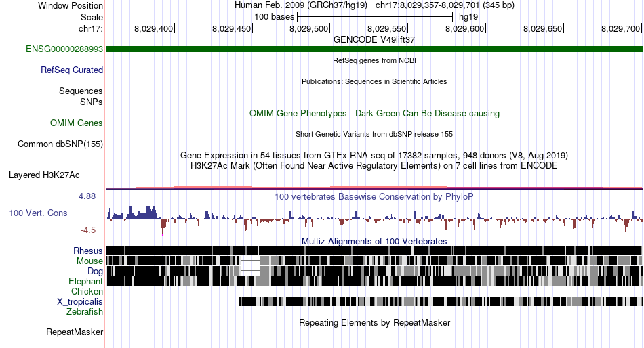
Task: Click the Common dbSNP(155) track label
Action: (x=60, y=144)
